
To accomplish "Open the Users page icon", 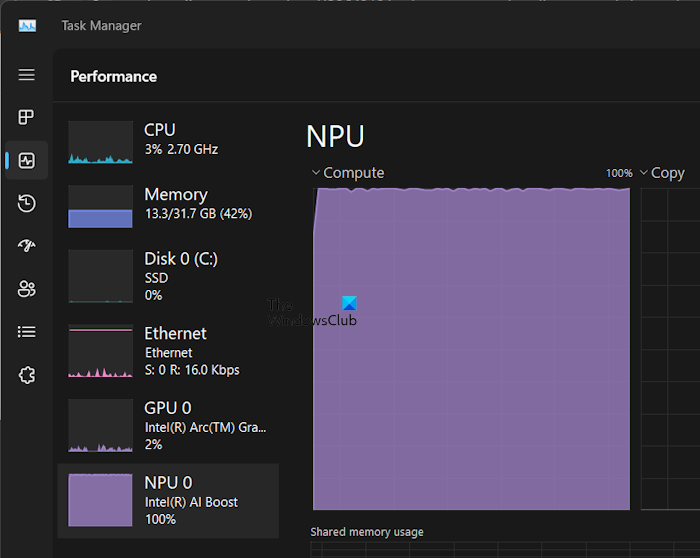I will point(27,289).
